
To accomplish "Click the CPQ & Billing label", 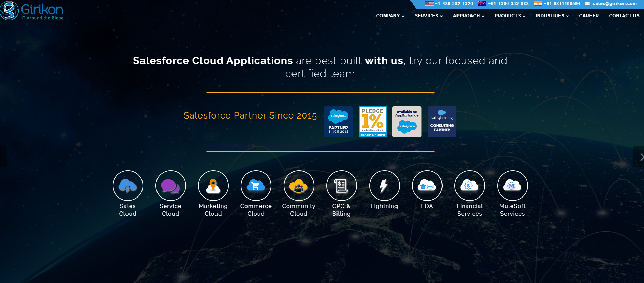I will pos(342,210).
